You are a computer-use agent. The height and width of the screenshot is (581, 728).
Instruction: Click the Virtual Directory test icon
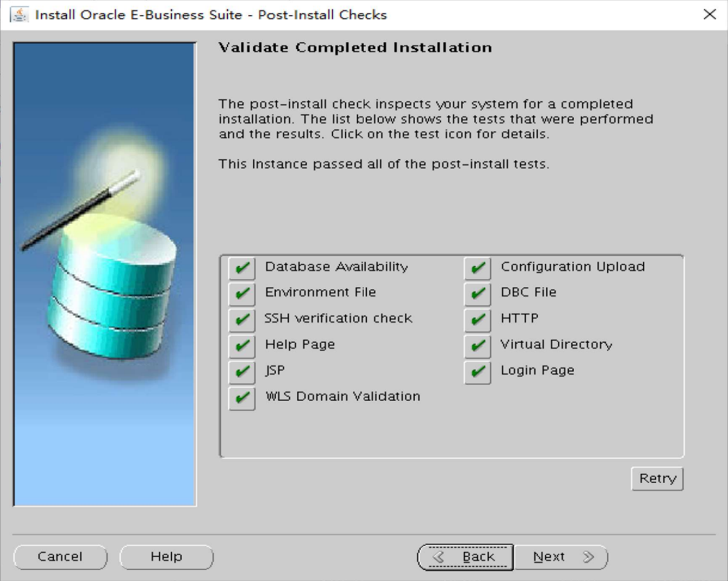[478, 345]
